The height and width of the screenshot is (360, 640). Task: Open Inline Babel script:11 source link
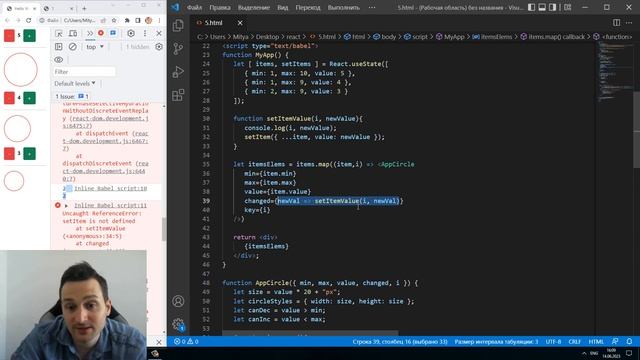pos(110,205)
